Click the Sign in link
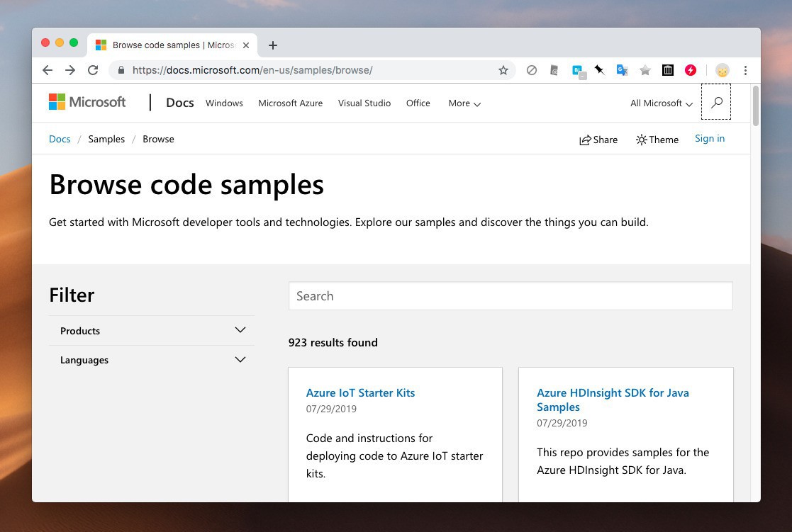 click(709, 139)
